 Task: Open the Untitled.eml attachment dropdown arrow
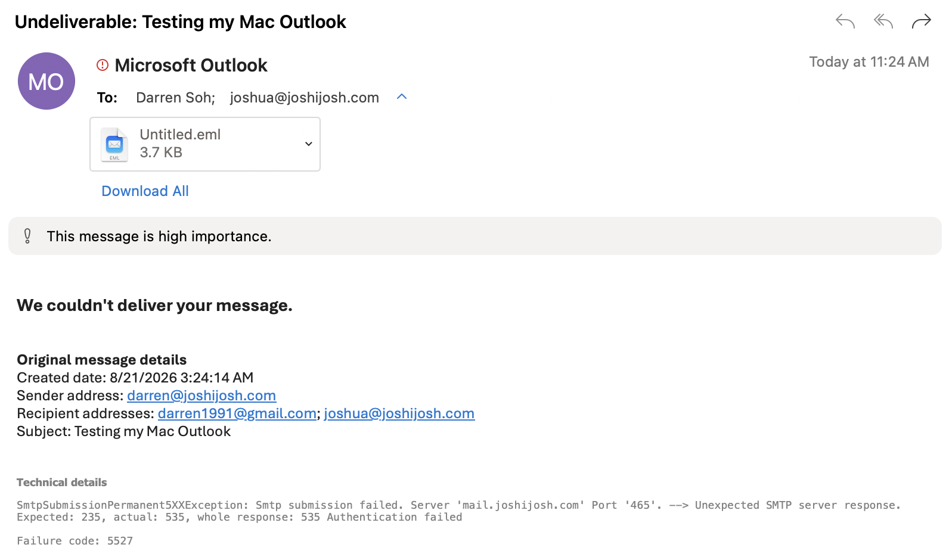tap(309, 144)
